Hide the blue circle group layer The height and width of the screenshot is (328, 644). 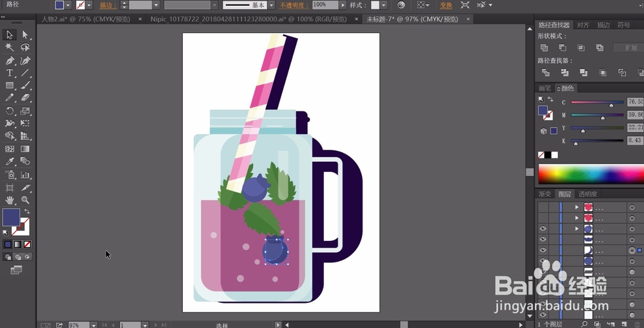543,229
